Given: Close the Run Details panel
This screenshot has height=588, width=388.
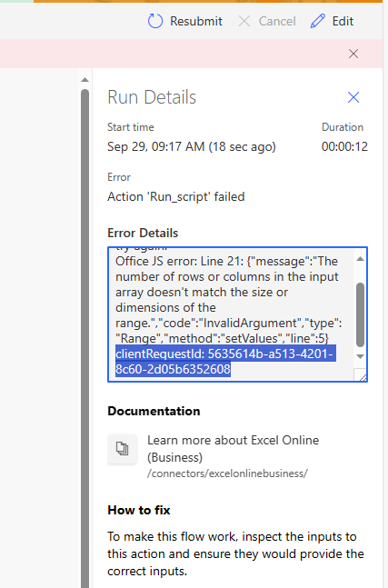Looking at the screenshot, I should point(353,97).
